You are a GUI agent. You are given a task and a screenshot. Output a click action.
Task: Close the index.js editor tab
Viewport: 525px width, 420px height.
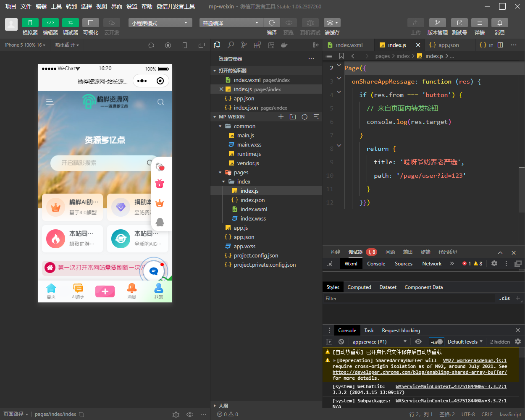(418, 45)
